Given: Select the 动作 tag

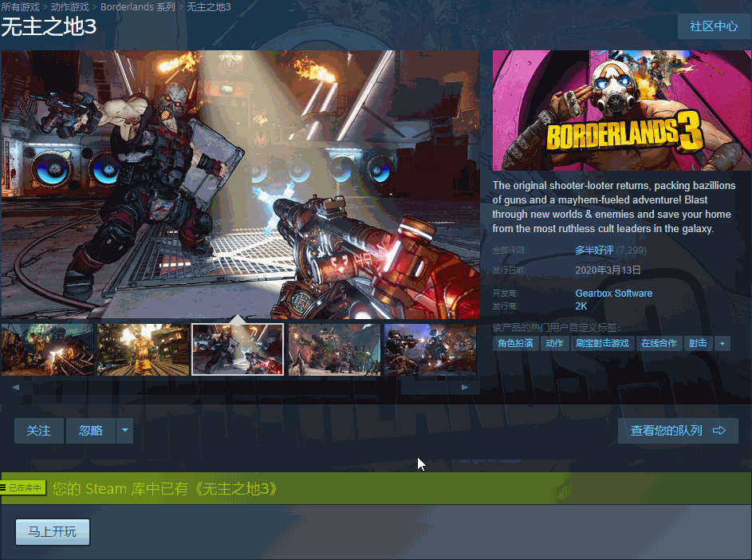Looking at the screenshot, I should (554, 343).
